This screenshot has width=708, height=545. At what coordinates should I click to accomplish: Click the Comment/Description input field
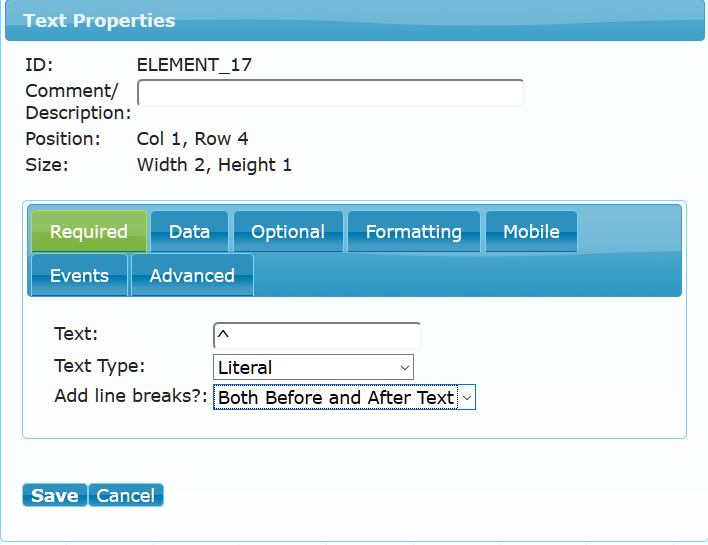331,93
